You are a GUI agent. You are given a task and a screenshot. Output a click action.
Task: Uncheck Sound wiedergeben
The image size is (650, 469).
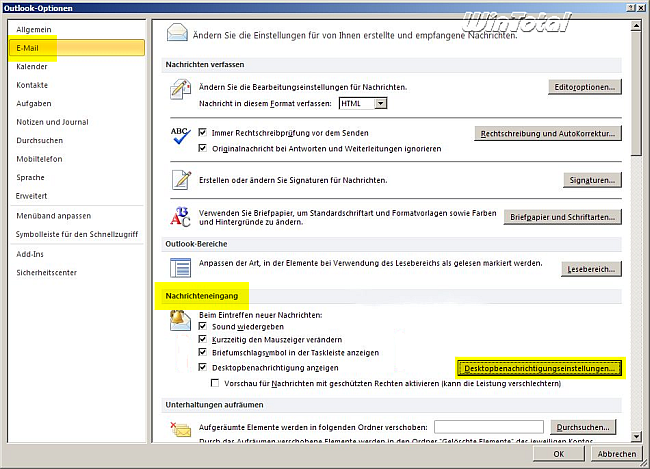click(203, 326)
